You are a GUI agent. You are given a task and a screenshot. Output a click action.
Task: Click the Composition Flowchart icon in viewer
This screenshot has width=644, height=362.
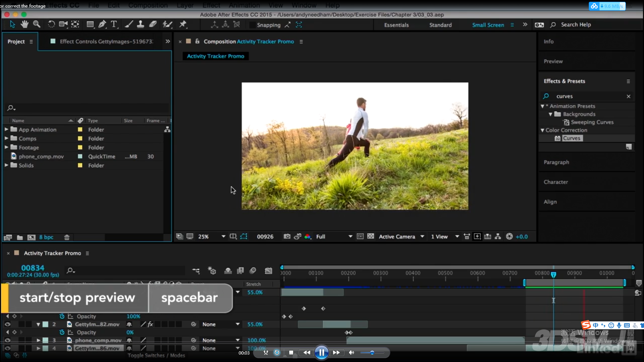(498, 236)
